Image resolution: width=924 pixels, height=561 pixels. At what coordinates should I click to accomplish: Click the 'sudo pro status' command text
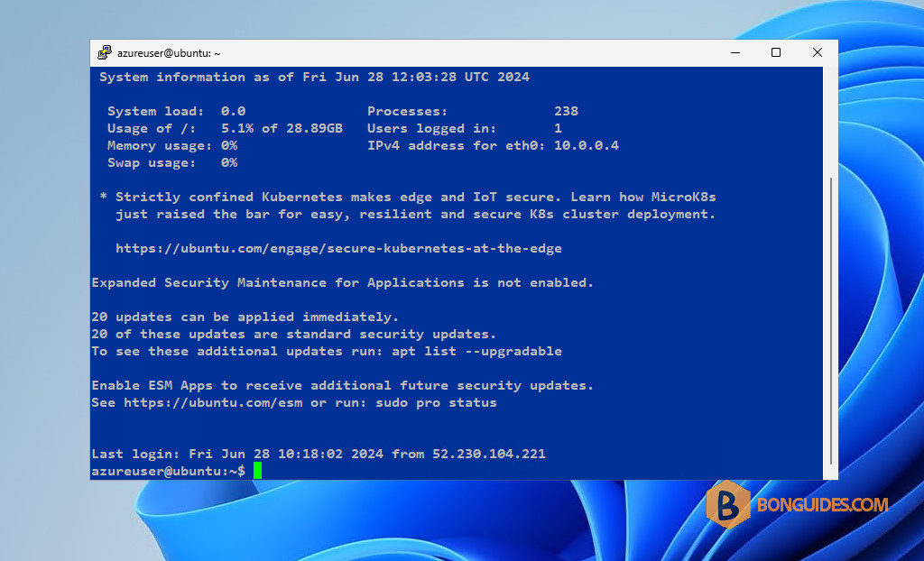click(436, 402)
